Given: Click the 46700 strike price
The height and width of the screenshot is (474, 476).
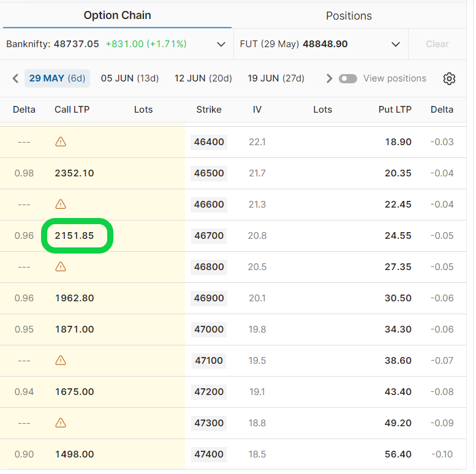Looking at the screenshot, I should click(x=209, y=236).
